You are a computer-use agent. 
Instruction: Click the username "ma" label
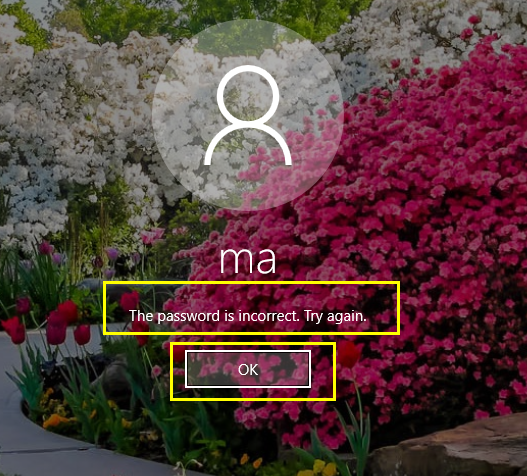248,260
